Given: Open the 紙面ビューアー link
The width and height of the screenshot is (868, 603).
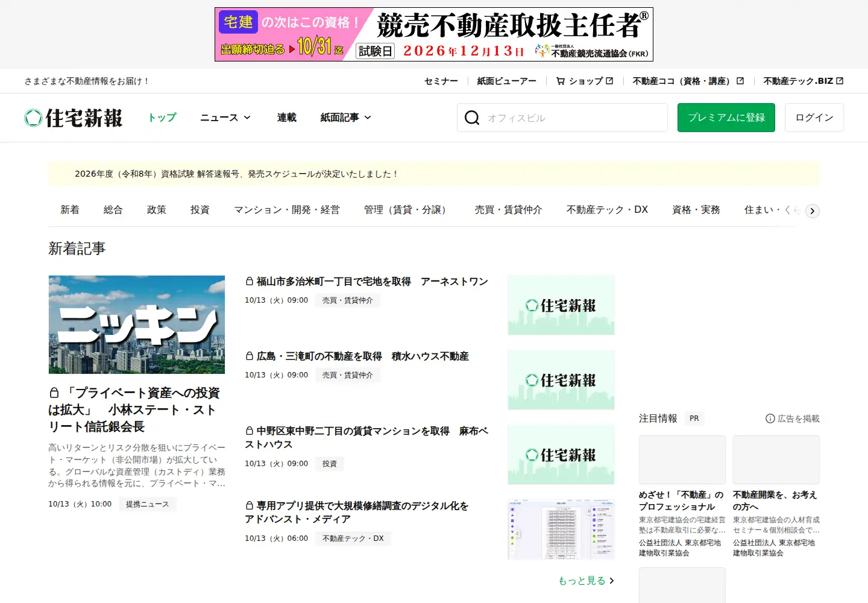Looking at the screenshot, I should pyautogui.click(x=507, y=81).
